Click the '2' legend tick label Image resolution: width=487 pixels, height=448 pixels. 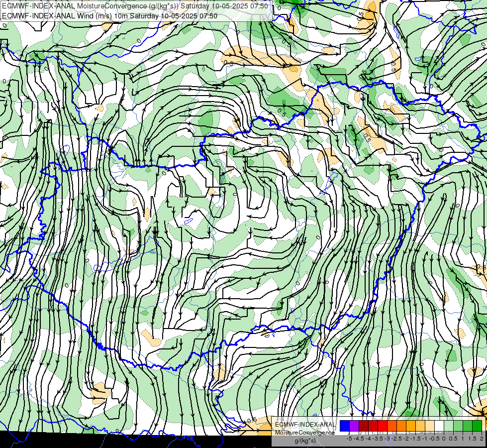[x=482, y=439]
